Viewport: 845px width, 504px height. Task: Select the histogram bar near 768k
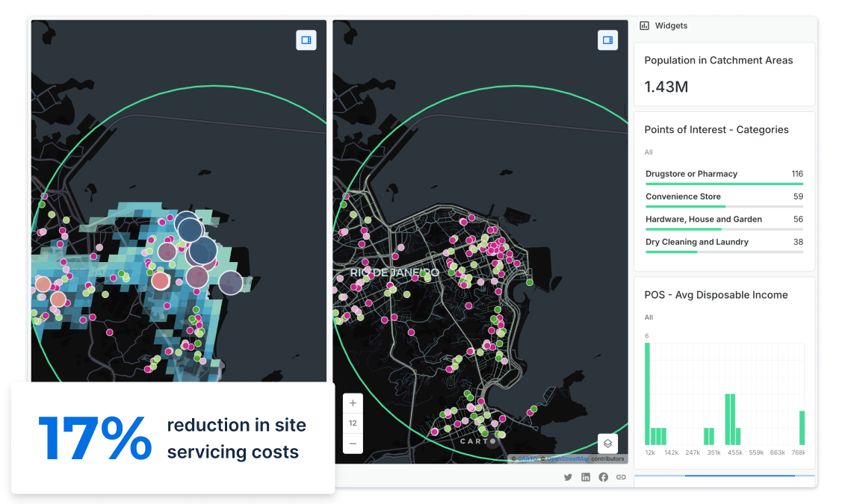pos(802,427)
